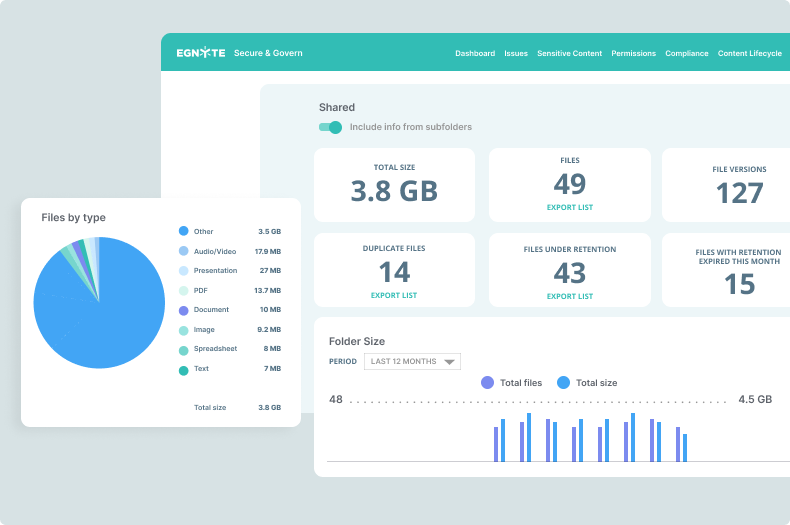Click the Egnyte logo in the header
This screenshot has height=525, width=790.
[x=200, y=53]
